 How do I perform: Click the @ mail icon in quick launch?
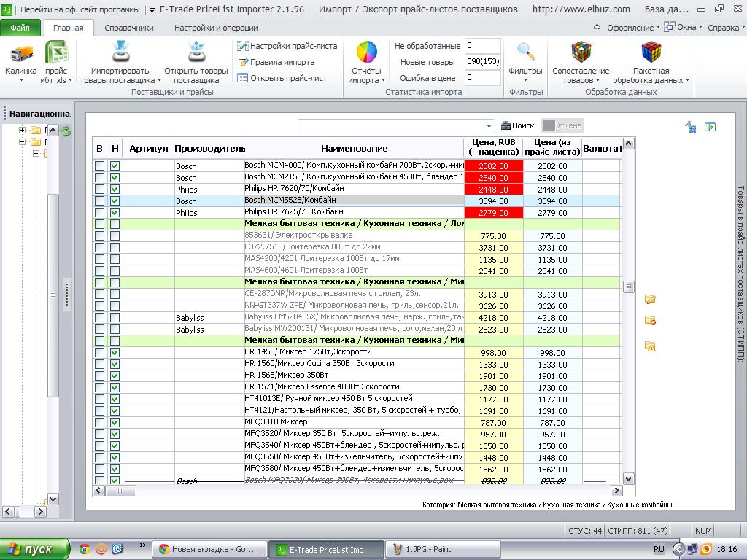tap(101, 549)
